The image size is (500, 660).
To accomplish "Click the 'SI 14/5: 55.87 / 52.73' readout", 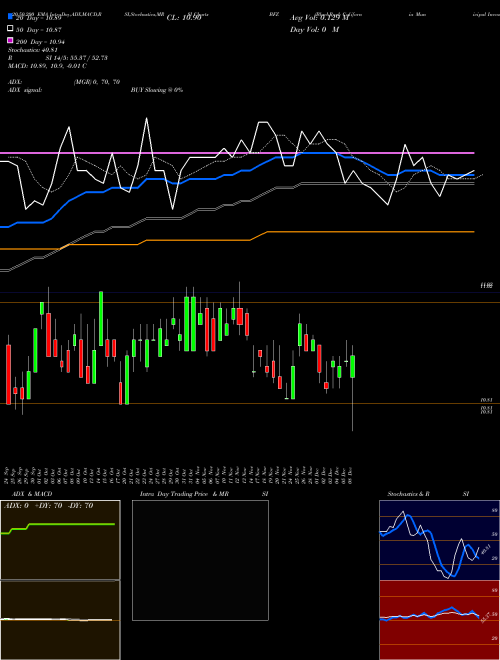I will click(x=77, y=58).
